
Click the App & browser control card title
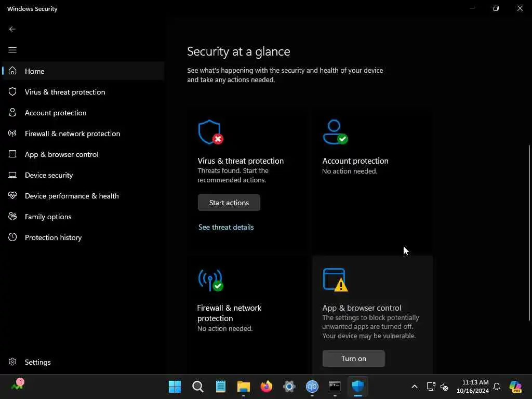[362, 308]
